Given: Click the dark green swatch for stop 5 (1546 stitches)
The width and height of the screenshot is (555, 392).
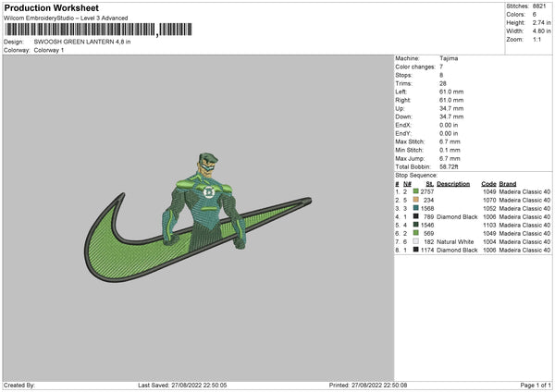Looking at the screenshot, I should coord(416,225).
